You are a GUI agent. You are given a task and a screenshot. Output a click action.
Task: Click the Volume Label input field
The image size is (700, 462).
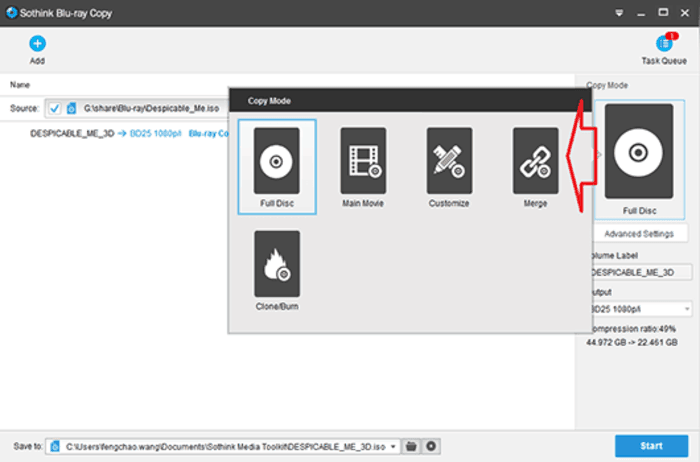[641, 272]
